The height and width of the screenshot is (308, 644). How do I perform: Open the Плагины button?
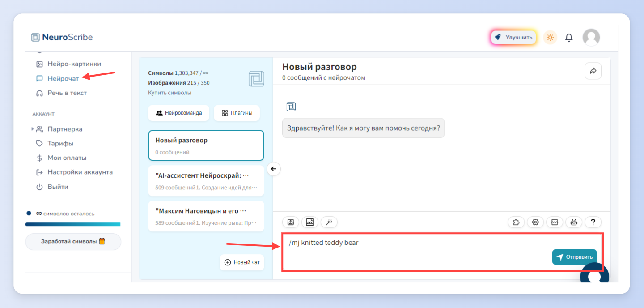pos(237,113)
